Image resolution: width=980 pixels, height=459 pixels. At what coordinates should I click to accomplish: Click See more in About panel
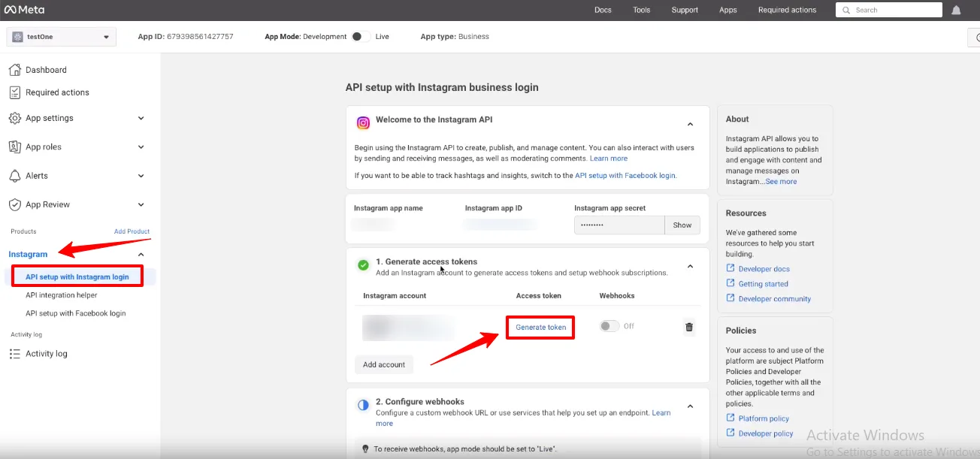click(x=782, y=182)
